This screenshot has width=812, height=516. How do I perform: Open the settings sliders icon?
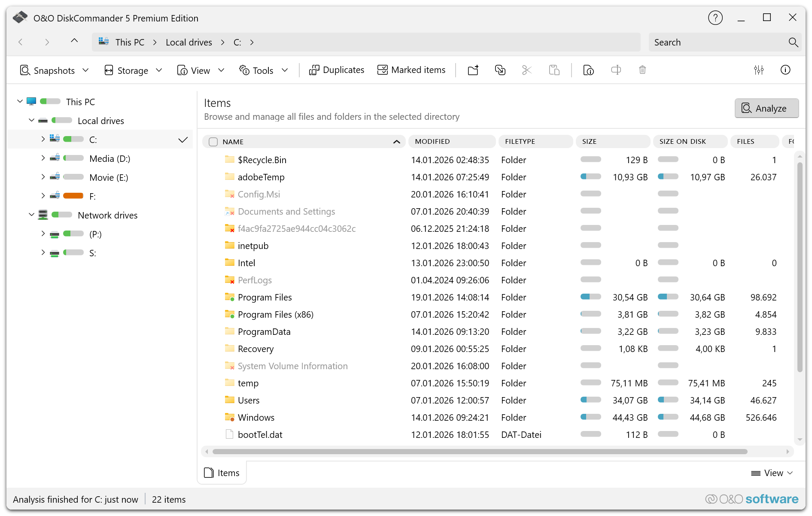point(759,70)
